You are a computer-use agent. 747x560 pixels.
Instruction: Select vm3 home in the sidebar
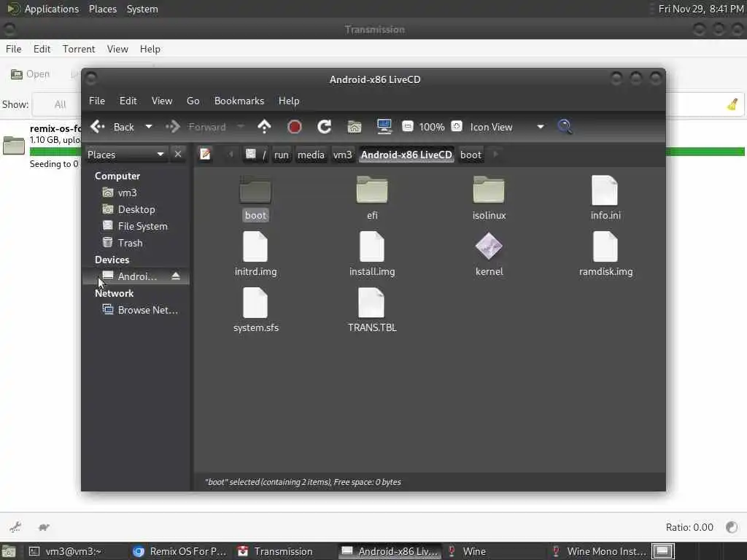(x=136, y=192)
